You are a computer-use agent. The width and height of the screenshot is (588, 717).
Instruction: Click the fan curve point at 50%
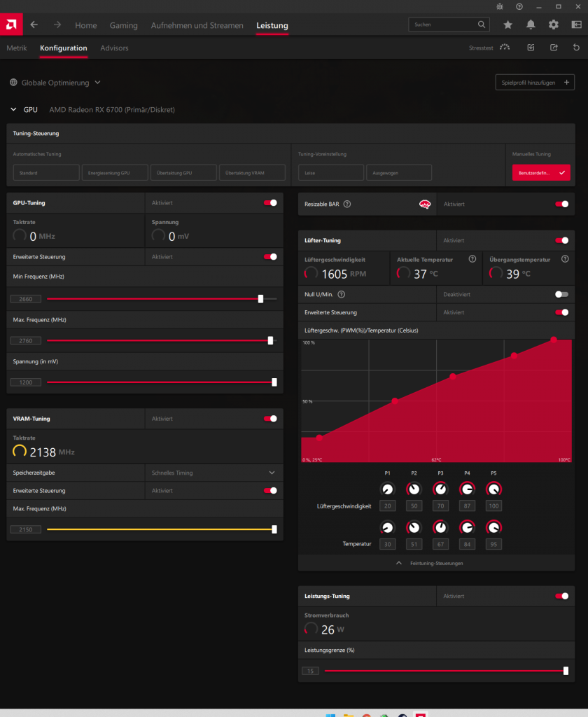tap(395, 401)
